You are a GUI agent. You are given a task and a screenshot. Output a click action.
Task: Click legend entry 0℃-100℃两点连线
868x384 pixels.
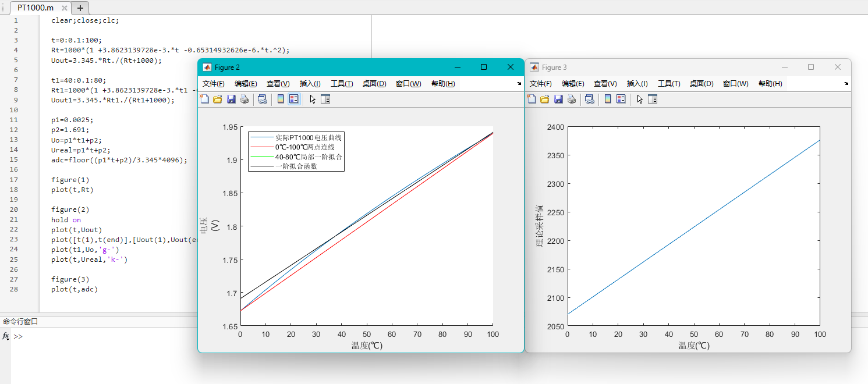[x=305, y=147]
